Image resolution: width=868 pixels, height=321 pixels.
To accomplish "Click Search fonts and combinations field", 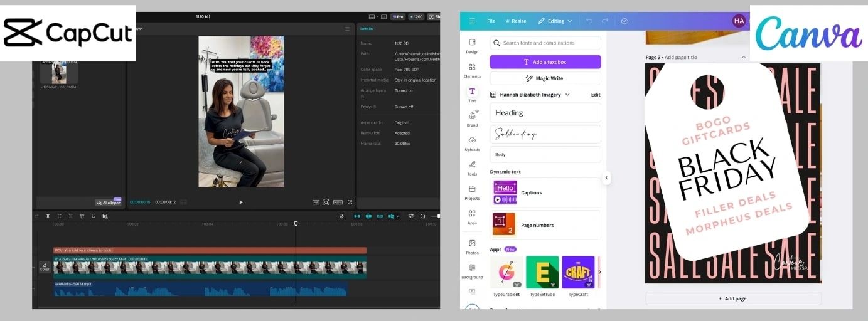I will (x=545, y=43).
